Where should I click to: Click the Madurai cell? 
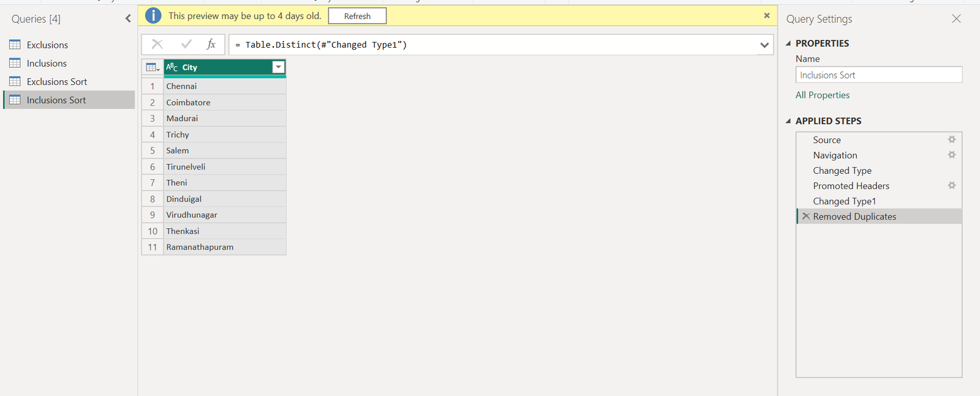click(x=225, y=118)
